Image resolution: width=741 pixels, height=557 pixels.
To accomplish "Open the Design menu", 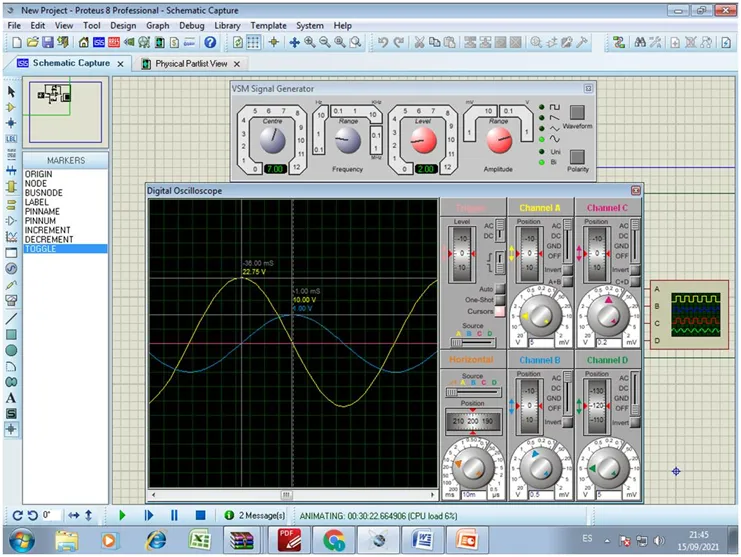I will pyautogui.click(x=123, y=26).
